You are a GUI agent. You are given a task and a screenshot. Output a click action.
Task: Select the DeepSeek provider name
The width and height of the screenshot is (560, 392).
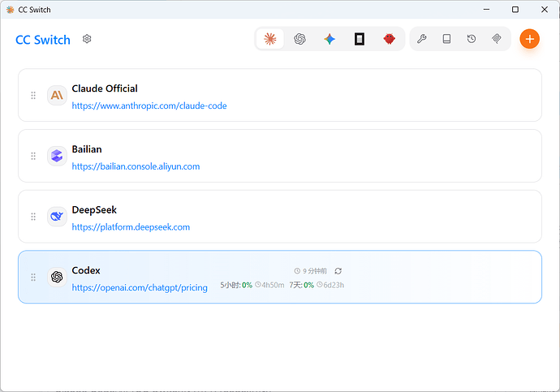[x=94, y=210]
